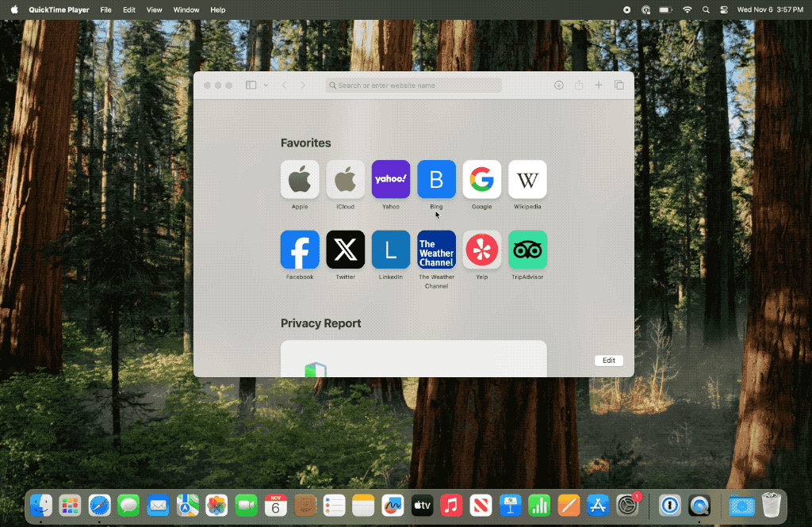Open Reminders from the Dock
The image size is (812, 527).
tap(334, 506)
